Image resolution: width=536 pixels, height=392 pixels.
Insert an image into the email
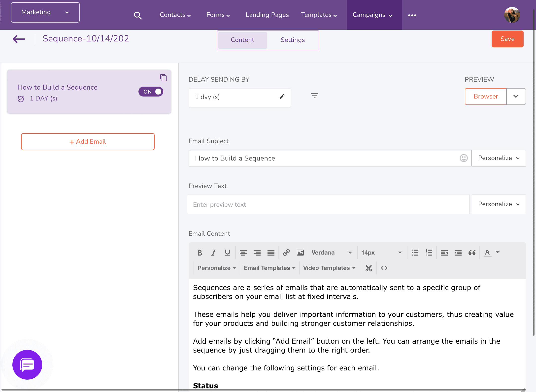point(300,253)
